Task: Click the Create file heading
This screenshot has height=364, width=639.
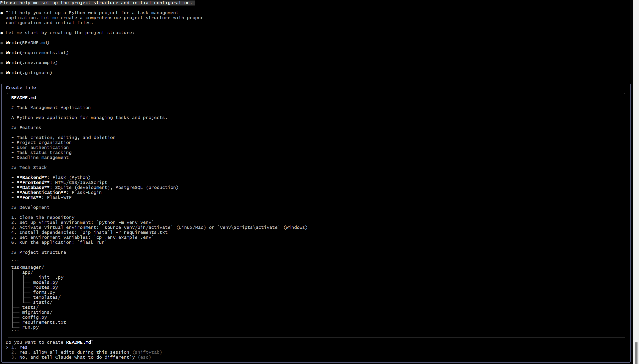Action: 21,88
